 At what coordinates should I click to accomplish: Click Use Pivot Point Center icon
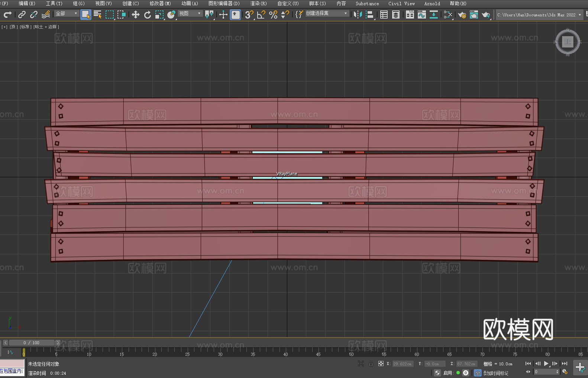pos(210,14)
